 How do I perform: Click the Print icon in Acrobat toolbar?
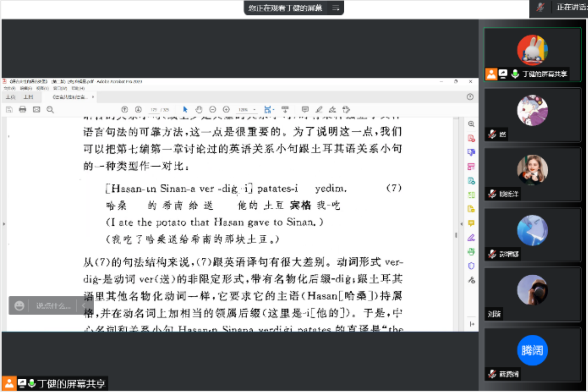tap(22, 110)
